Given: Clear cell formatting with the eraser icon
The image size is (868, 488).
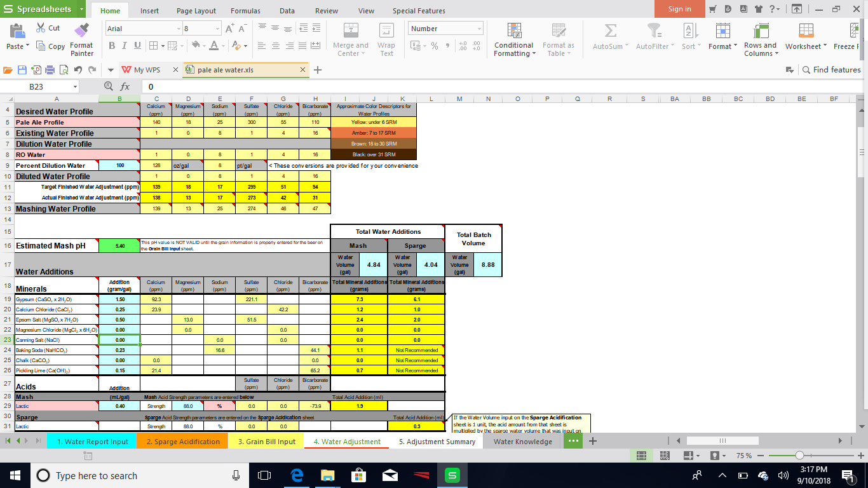Looking at the screenshot, I should coord(237,46).
